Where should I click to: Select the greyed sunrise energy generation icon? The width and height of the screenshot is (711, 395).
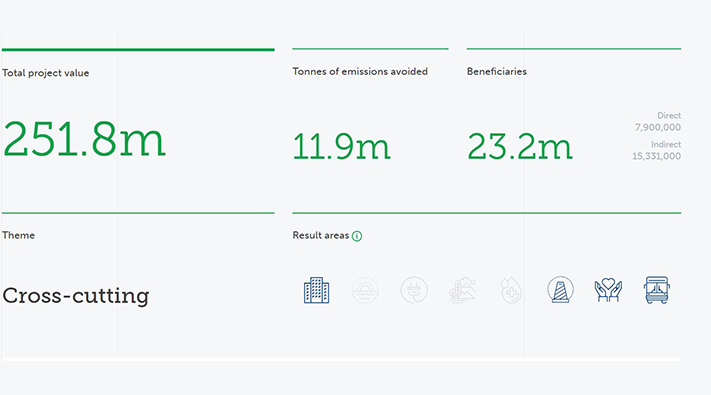[x=365, y=290]
